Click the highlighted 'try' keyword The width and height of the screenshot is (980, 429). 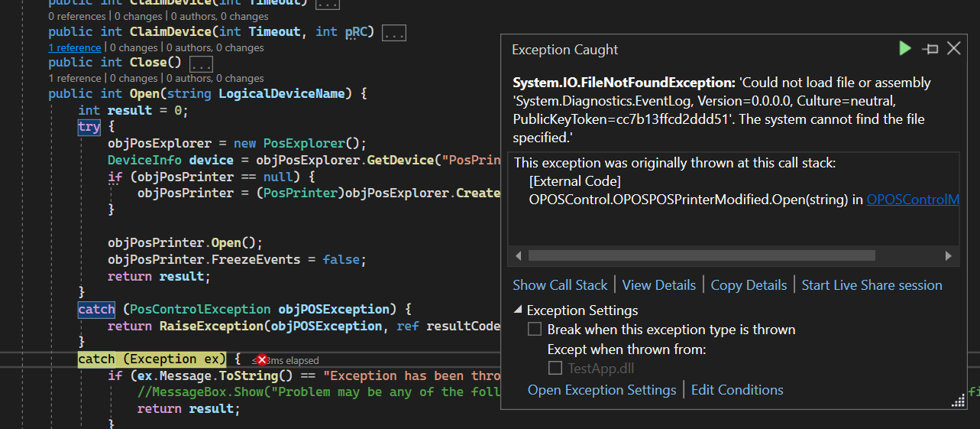(x=89, y=126)
